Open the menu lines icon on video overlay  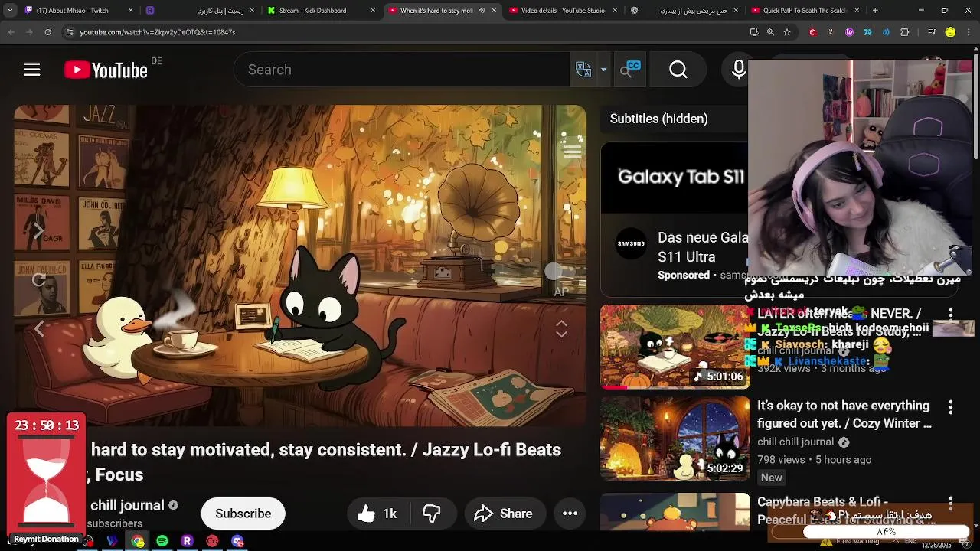coord(572,151)
